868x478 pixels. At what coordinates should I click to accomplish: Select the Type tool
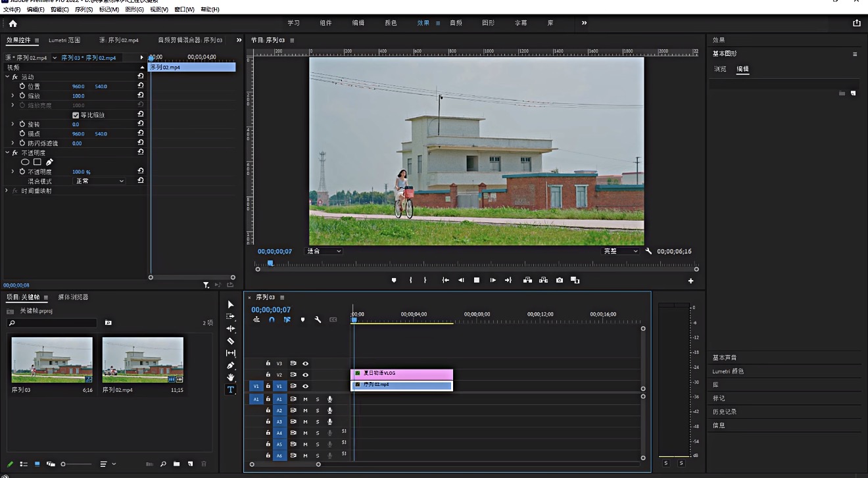[230, 389]
